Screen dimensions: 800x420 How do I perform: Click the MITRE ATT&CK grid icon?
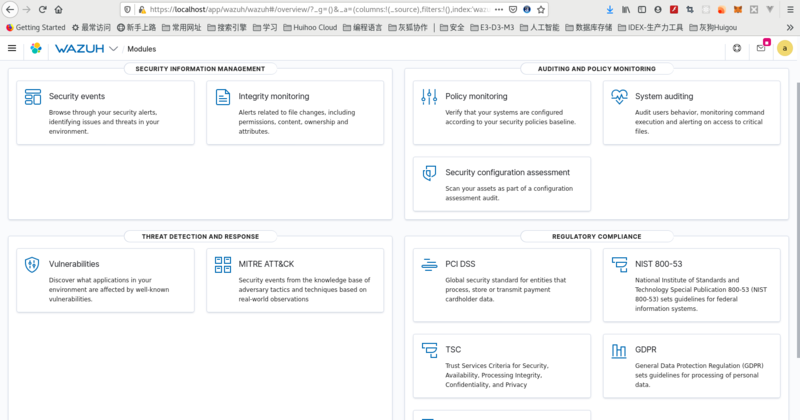222,264
